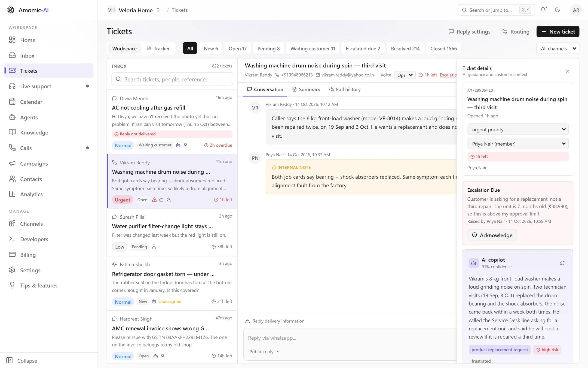Viewport: 588px width, 368px height.
Task: Click the Escalation link in ticket header
Action: (448, 75)
